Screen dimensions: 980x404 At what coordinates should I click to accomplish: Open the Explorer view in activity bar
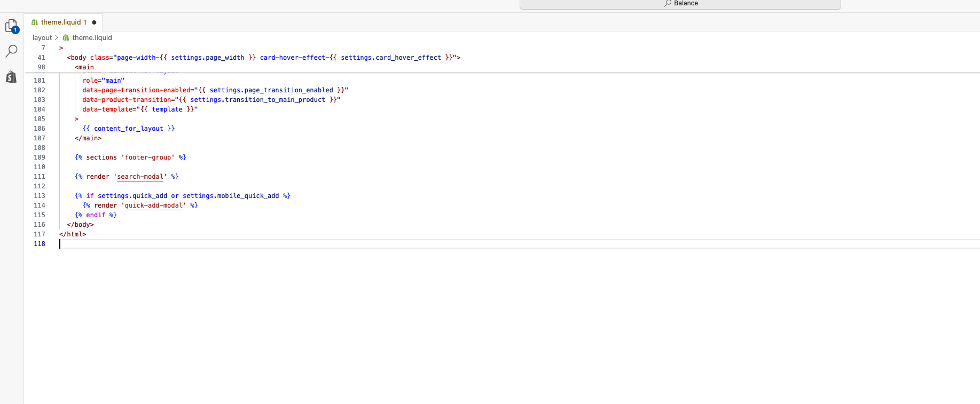(x=11, y=26)
